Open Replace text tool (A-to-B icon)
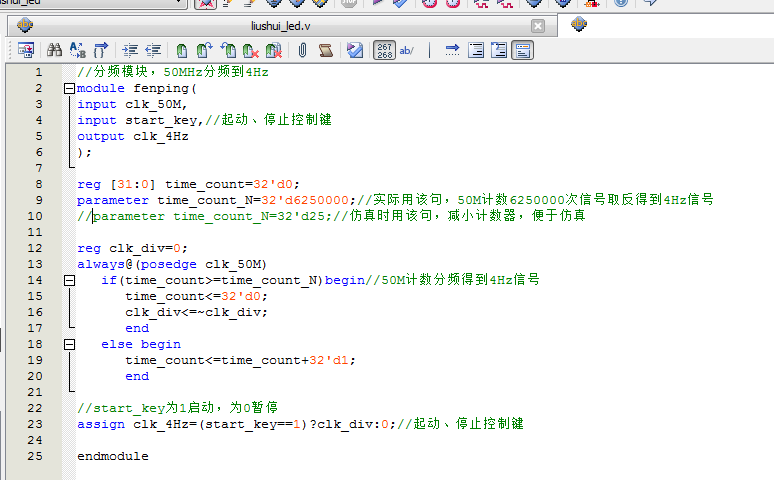The width and height of the screenshot is (774, 480). [x=77, y=49]
